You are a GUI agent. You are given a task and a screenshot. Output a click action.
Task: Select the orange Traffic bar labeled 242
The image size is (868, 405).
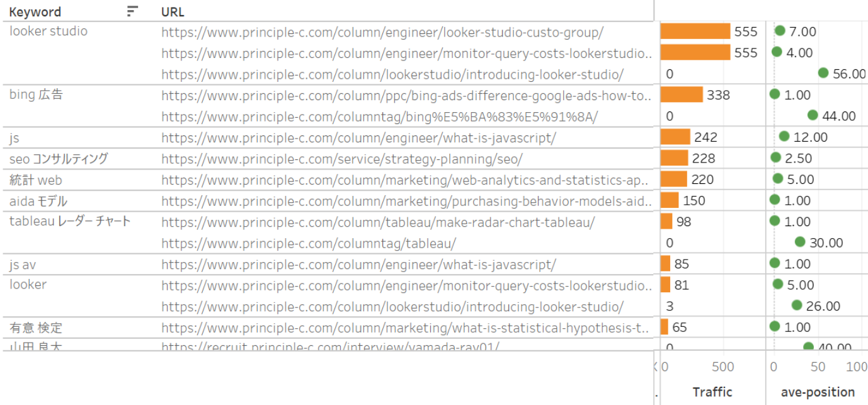675,137
